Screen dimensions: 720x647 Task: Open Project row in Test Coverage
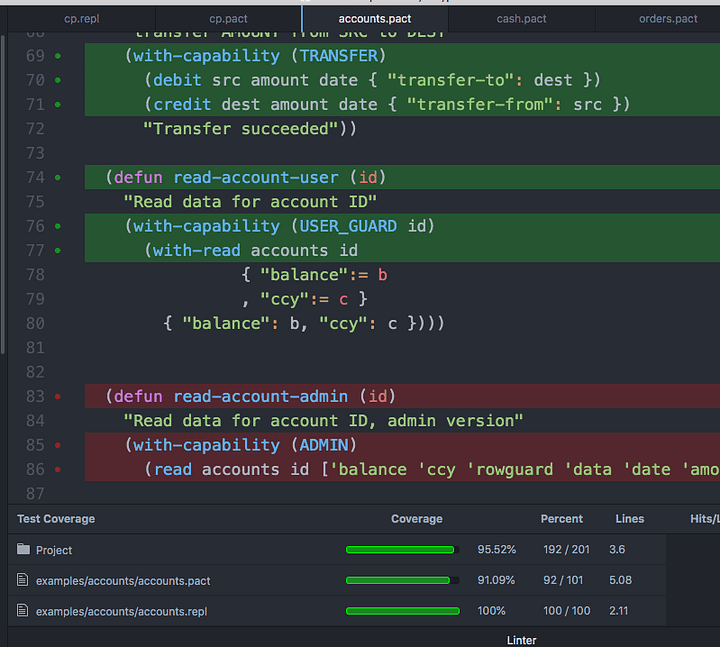click(x=337, y=549)
